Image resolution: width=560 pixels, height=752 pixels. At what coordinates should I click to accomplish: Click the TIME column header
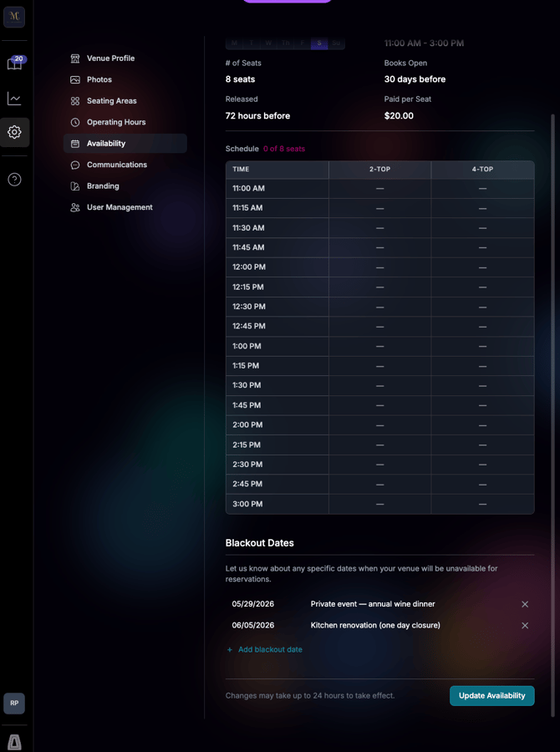point(277,170)
